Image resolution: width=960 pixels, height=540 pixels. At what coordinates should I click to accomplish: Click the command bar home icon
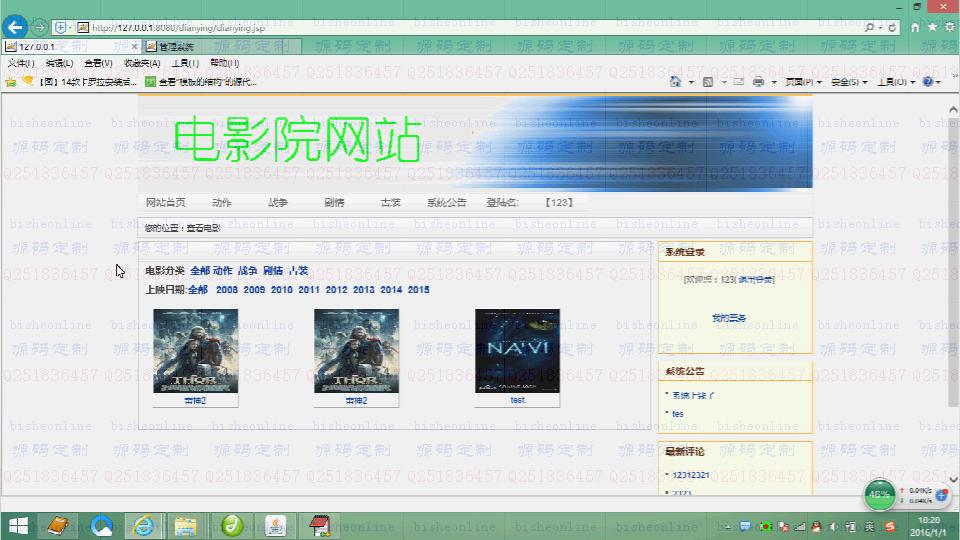click(x=675, y=81)
